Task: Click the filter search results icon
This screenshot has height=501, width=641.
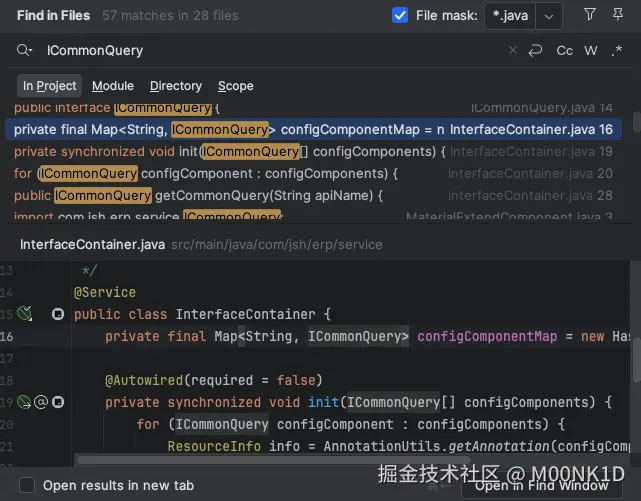Action: coord(589,15)
